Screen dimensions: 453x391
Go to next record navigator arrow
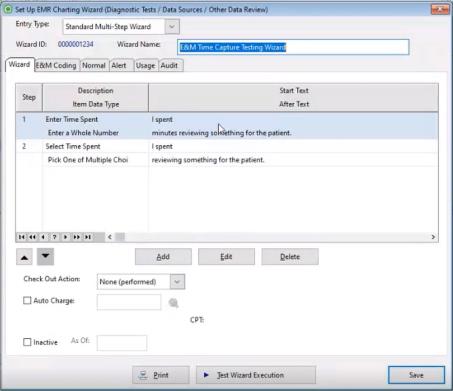pyautogui.click(x=65, y=237)
